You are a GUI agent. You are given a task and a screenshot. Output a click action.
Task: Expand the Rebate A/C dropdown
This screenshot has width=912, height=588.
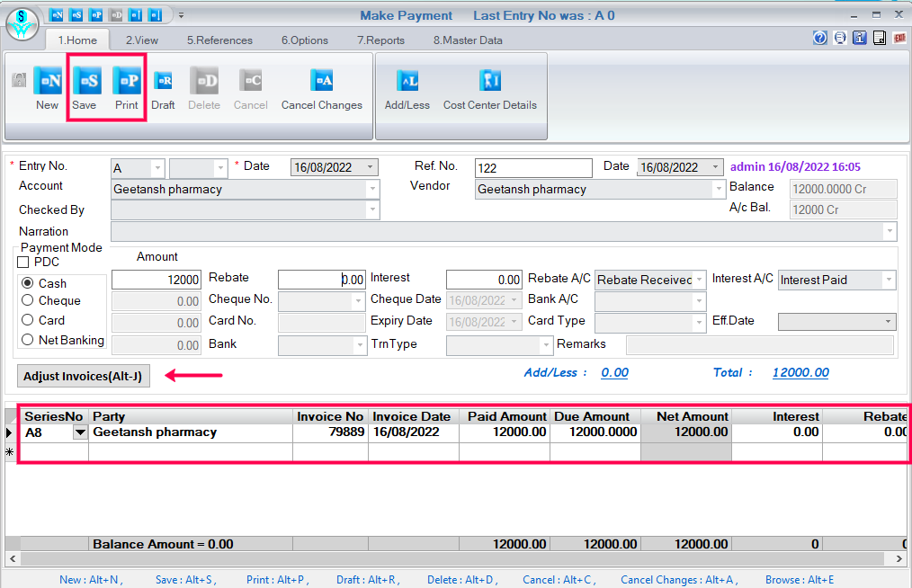699,280
